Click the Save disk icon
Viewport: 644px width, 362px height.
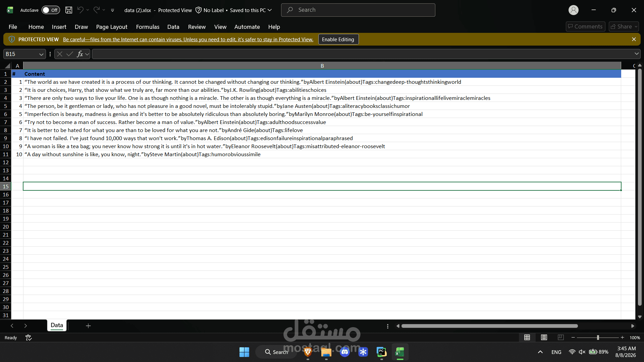click(x=69, y=10)
